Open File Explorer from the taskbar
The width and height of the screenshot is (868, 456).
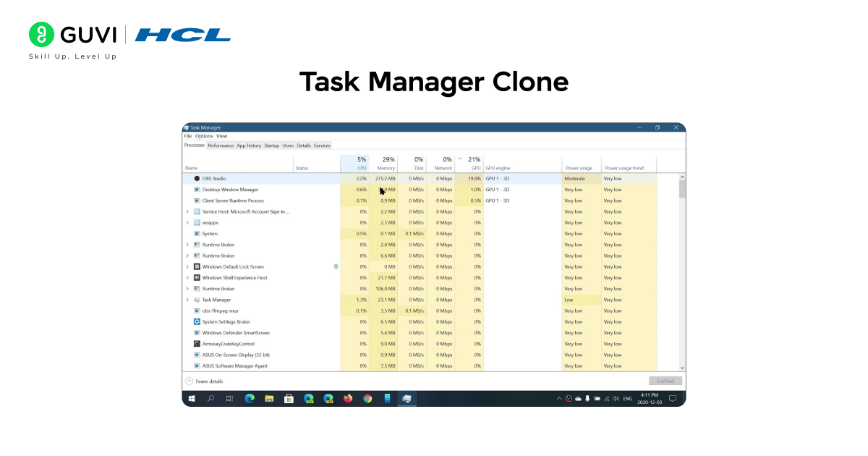(x=269, y=399)
